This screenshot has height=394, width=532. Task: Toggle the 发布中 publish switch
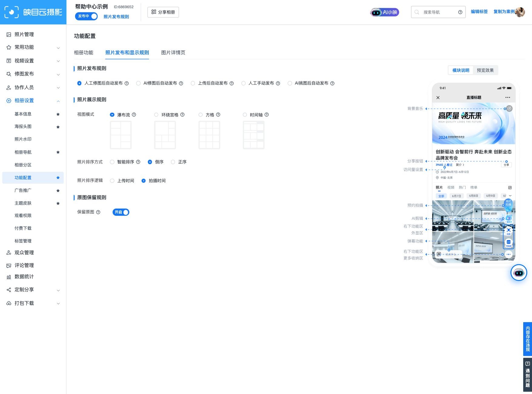(86, 16)
